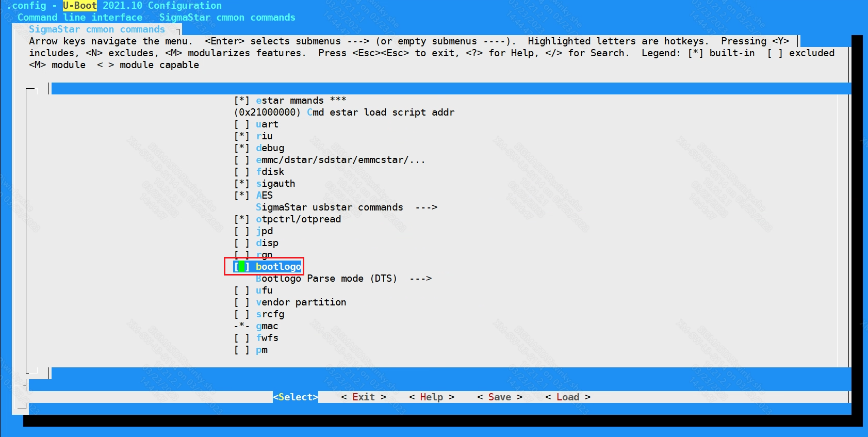This screenshot has height=437, width=868.
Task: Enable the disp command
Action: pos(241,243)
